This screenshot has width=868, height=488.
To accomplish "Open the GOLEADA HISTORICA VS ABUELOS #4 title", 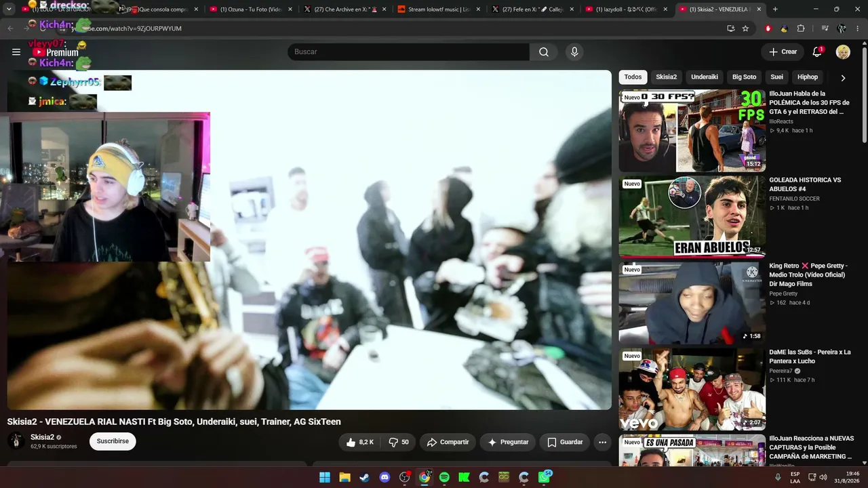I will [805, 184].
